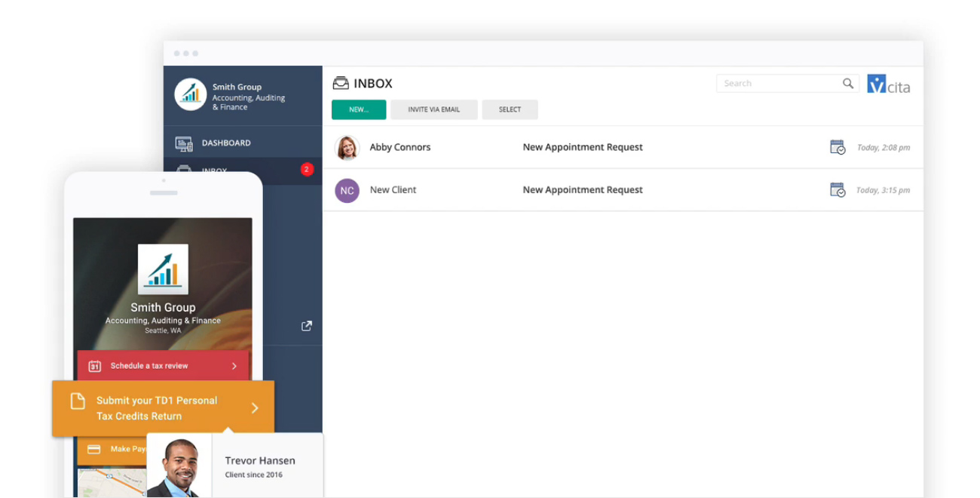980x498 pixels.
Task: Open the Dashboard icon in sidebar
Action: tap(184, 143)
